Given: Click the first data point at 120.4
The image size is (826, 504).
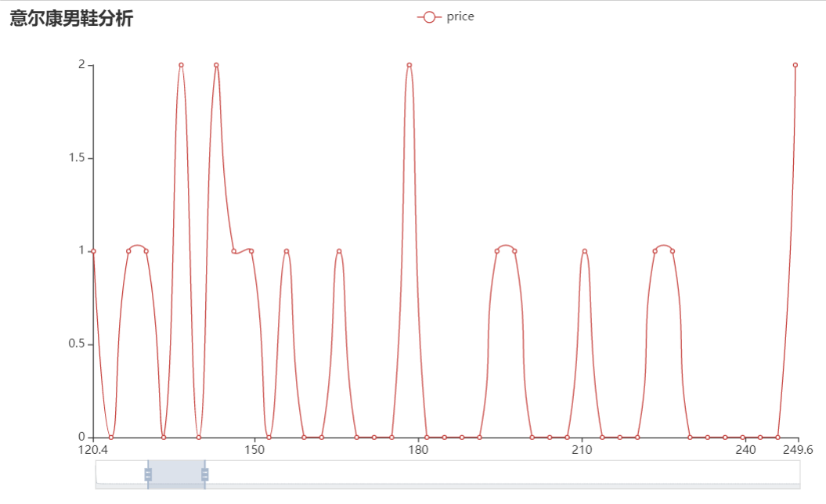Looking at the screenshot, I should click(94, 251).
